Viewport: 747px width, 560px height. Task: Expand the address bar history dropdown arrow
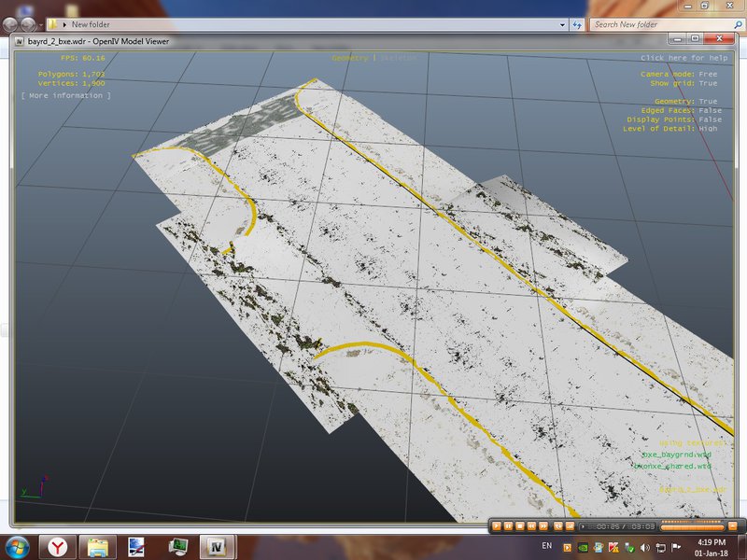tap(563, 25)
